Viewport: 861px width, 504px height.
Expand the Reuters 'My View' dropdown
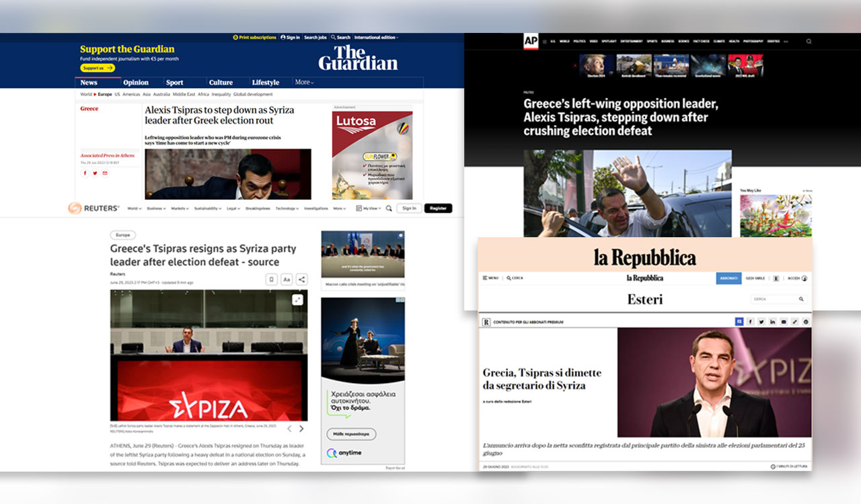(371, 208)
